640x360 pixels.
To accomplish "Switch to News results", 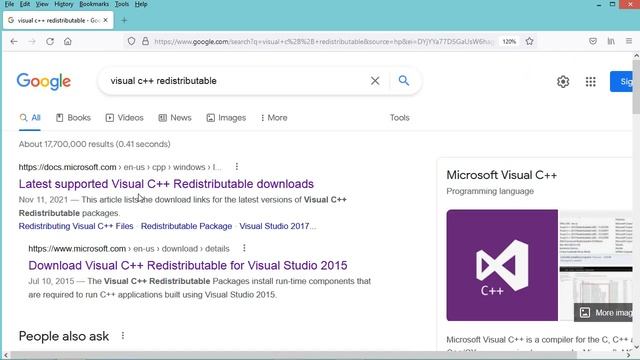I will [175, 118].
